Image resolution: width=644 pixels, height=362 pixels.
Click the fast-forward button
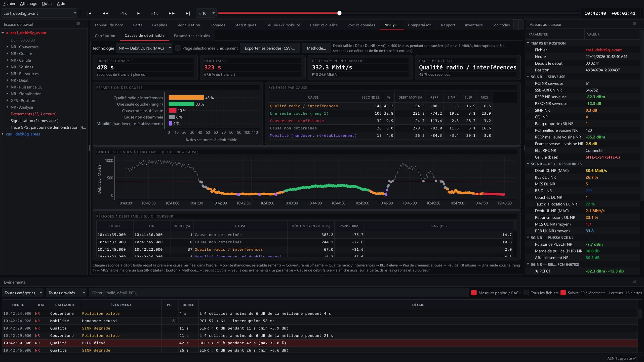click(172, 13)
